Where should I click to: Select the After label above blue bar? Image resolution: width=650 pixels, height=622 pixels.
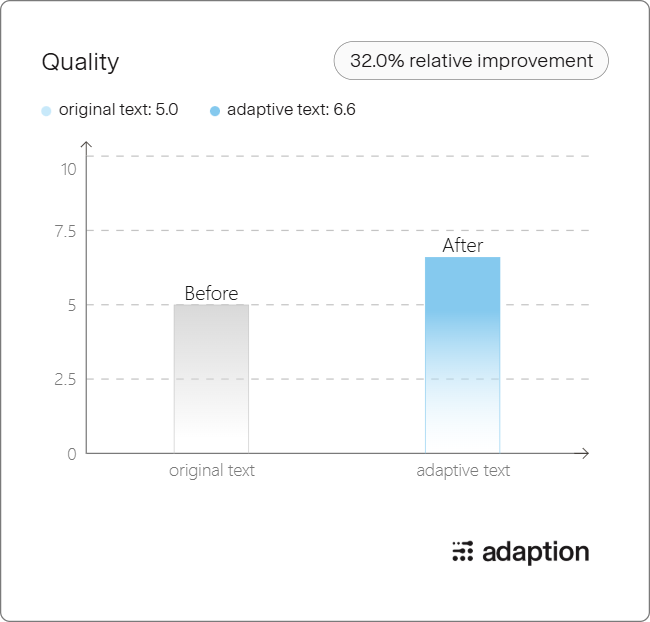(x=463, y=245)
